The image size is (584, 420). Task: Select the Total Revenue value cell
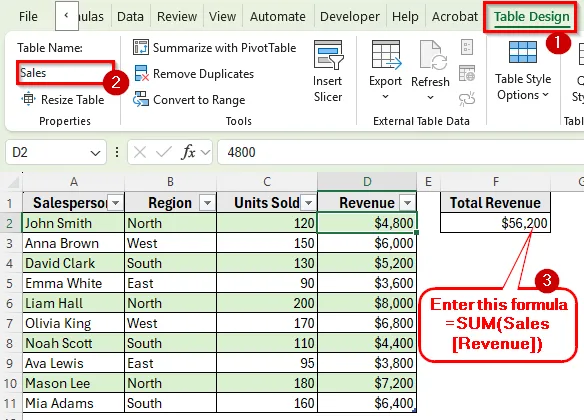click(495, 223)
